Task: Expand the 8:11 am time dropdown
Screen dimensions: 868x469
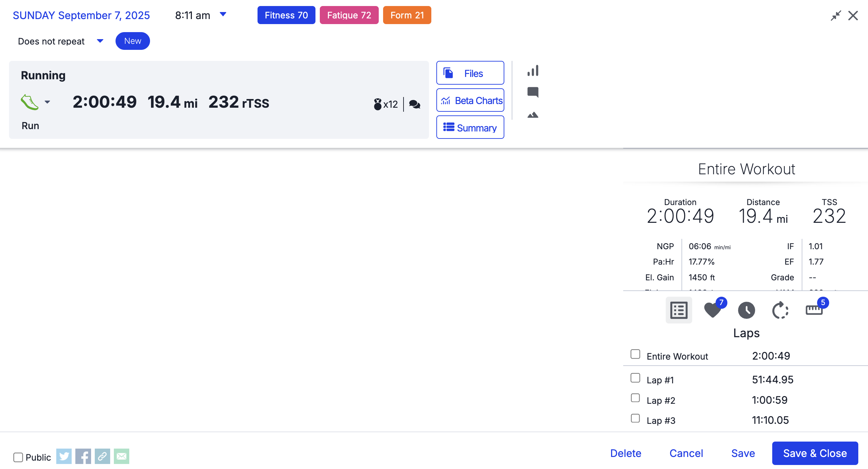Action: (x=223, y=14)
